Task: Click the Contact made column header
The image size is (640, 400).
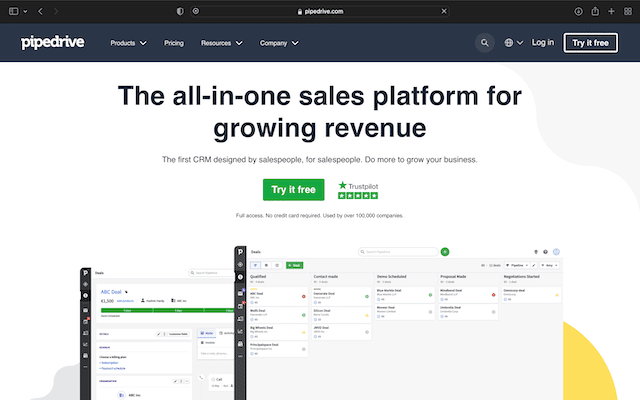Action: tap(326, 276)
